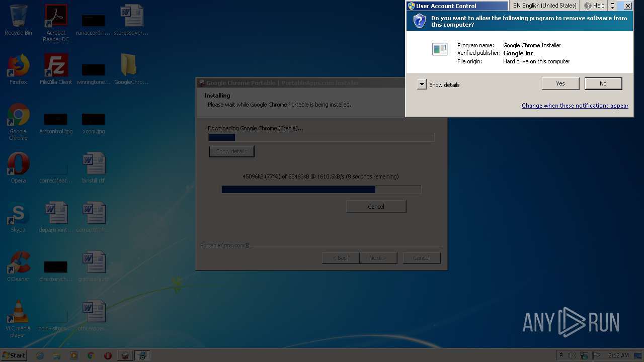This screenshot has width=644, height=362.
Task: Open the Start menu
Action: 14,355
